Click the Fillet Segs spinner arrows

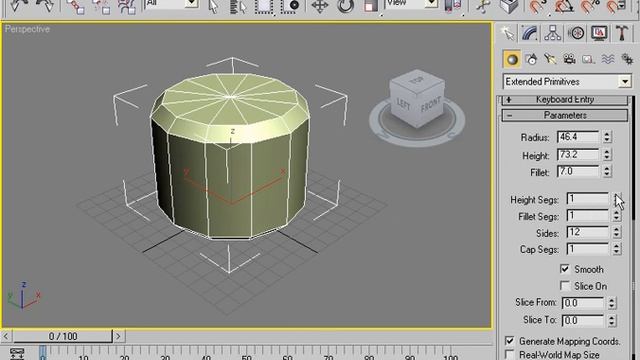pos(617,216)
